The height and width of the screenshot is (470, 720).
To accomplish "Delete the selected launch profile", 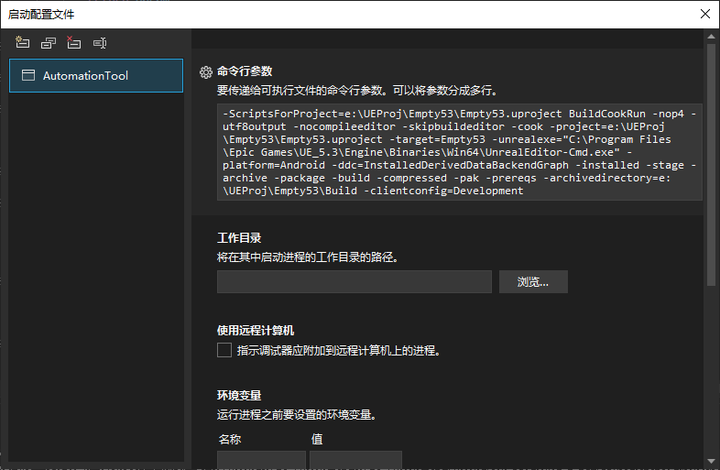I will click(x=73, y=43).
